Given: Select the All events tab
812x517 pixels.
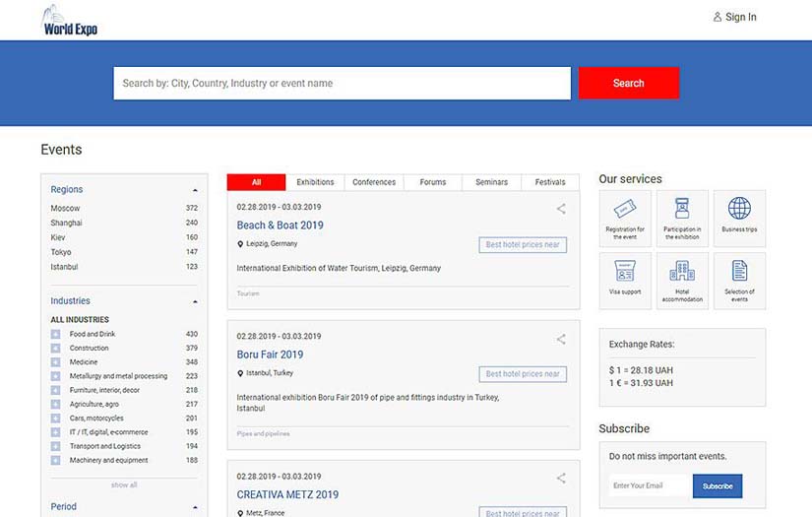Looking at the screenshot, I should pos(256,182).
